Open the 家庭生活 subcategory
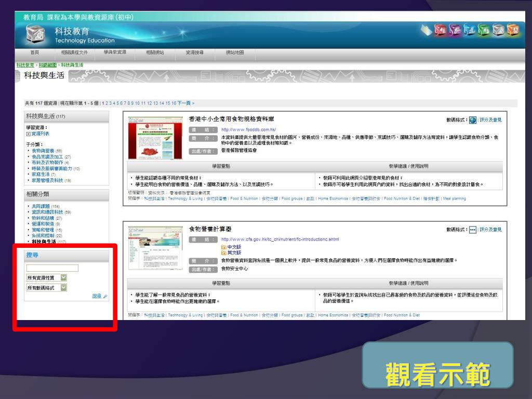Viewport: 532px width, 399px height. 41,175
